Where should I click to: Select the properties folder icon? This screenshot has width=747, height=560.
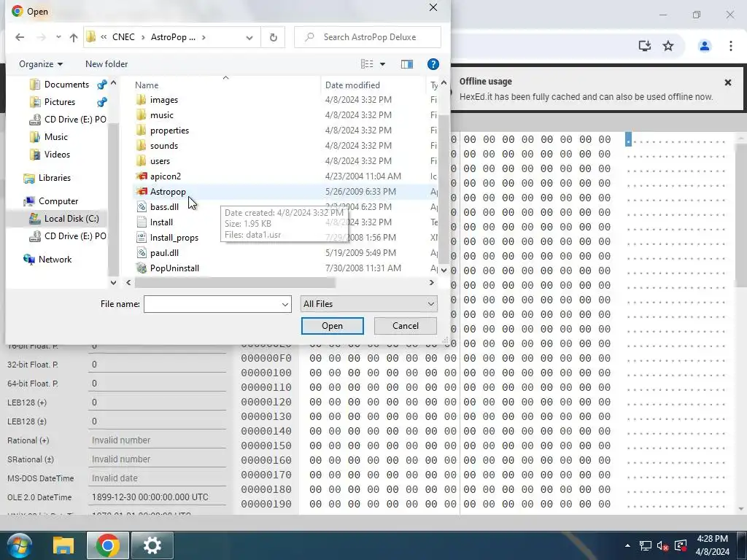click(x=141, y=130)
